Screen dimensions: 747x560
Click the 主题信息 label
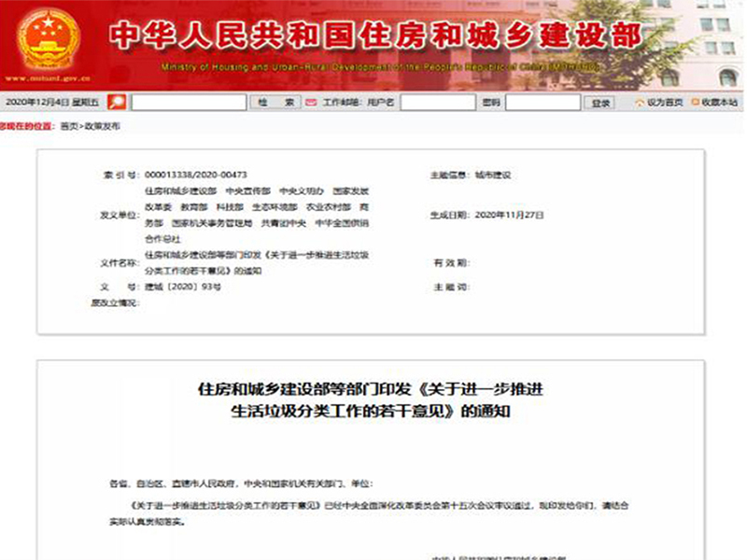450,175
